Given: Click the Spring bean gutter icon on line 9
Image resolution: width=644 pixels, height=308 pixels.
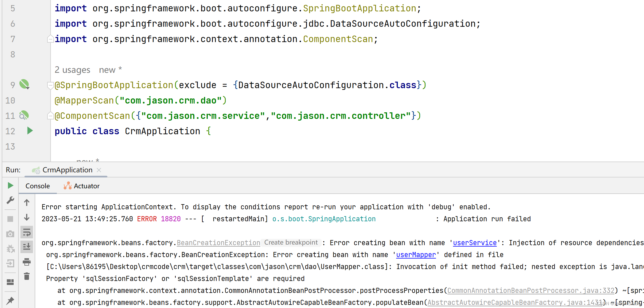Looking at the screenshot, I should [x=24, y=84].
